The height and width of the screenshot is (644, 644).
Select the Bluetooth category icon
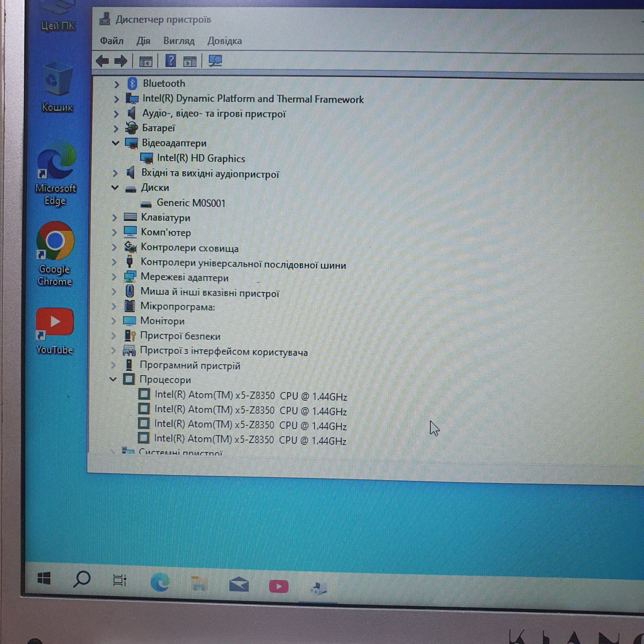point(132,83)
